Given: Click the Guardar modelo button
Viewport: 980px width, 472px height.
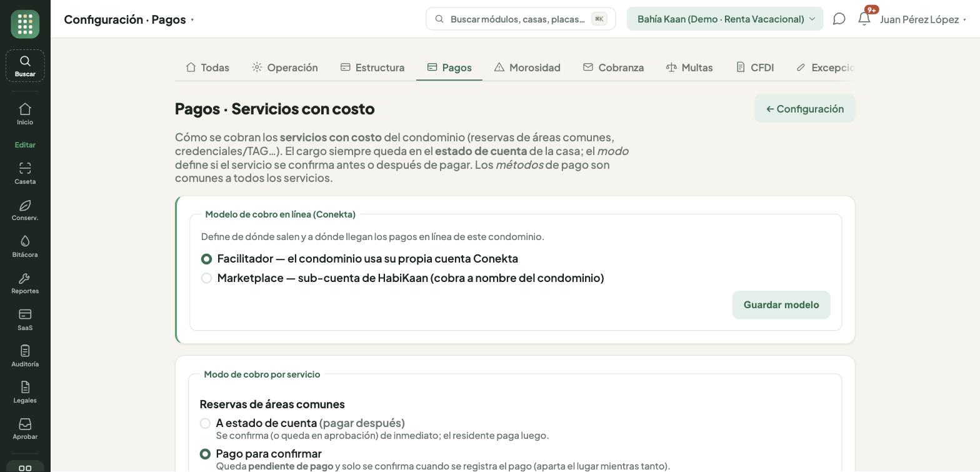Looking at the screenshot, I should (781, 305).
